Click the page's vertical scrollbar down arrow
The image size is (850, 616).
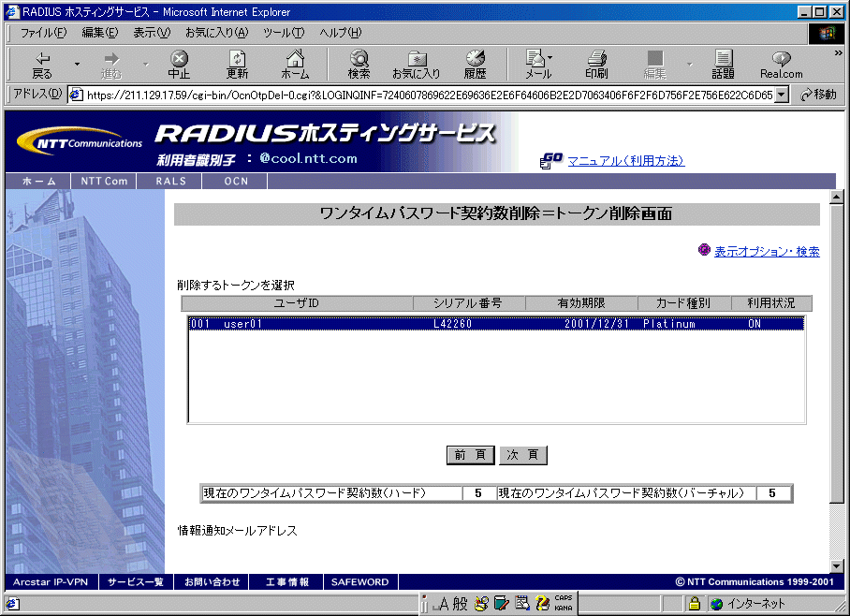[836, 566]
